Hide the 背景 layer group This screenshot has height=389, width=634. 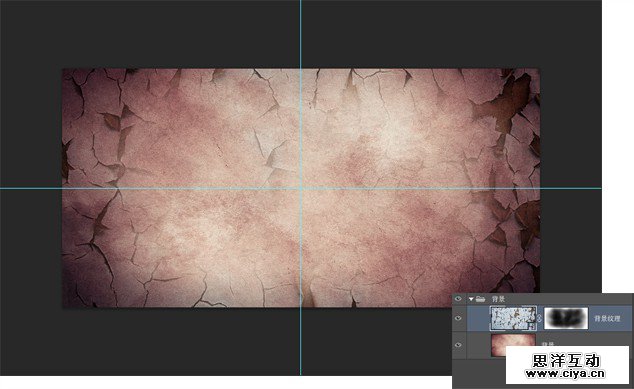pos(458,299)
